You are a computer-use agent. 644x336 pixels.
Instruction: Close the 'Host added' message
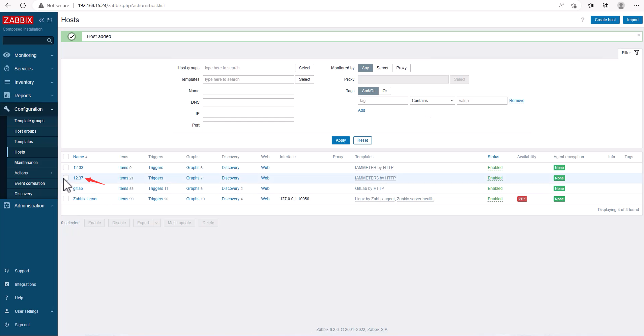point(638,35)
